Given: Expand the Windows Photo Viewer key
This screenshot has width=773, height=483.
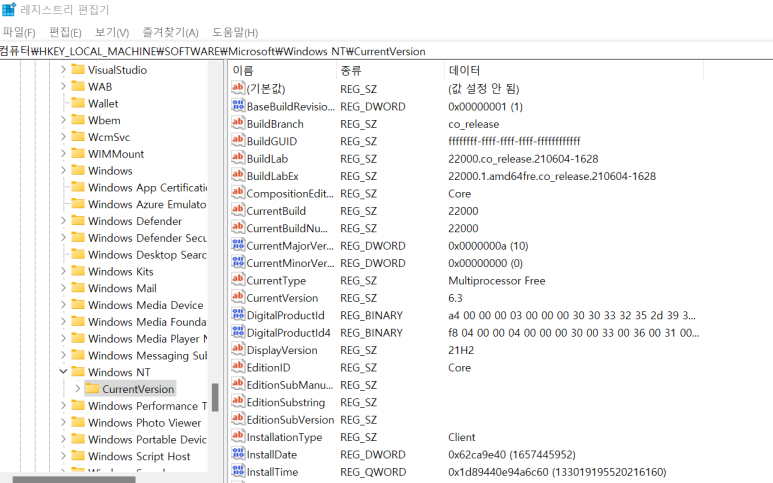Looking at the screenshot, I should click(63, 422).
